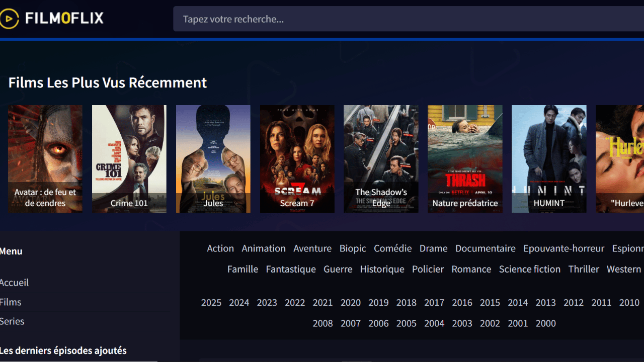Viewport: 644px width, 362px height.
Task: Select year 2006
Action: pyautogui.click(x=378, y=323)
